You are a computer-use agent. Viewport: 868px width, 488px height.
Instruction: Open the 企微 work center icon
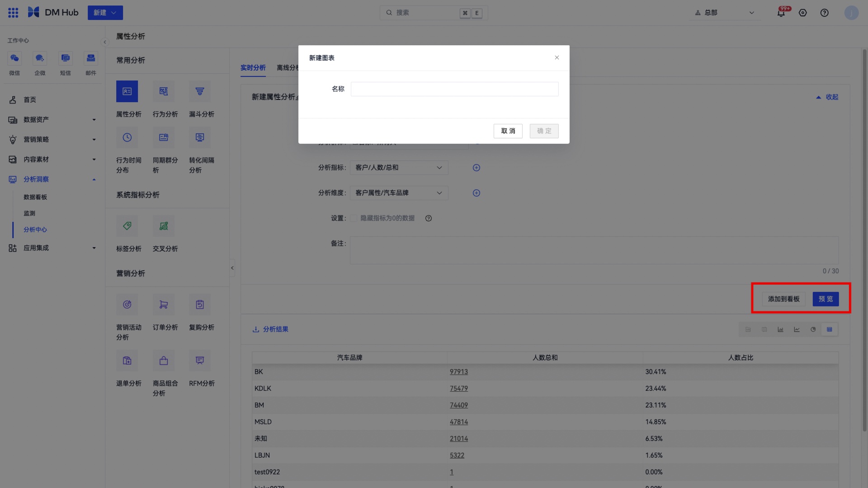click(40, 58)
